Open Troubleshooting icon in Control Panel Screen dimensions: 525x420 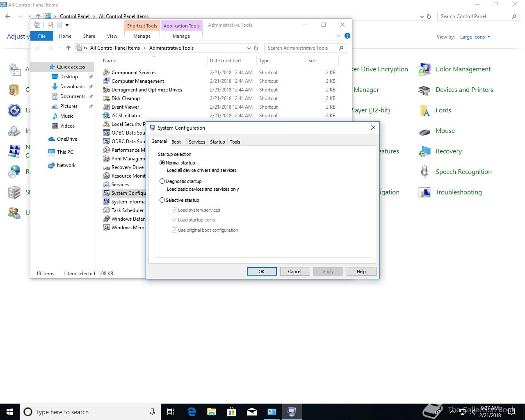pos(424,192)
